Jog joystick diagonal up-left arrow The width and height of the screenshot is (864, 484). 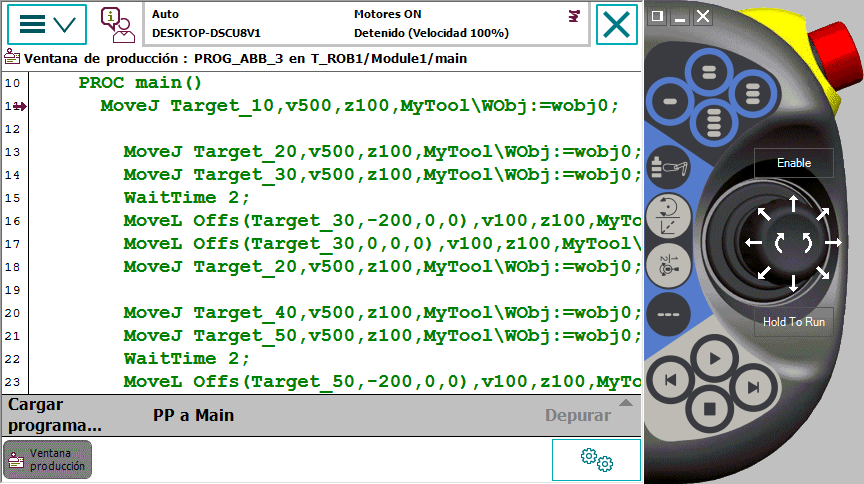coord(764,213)
